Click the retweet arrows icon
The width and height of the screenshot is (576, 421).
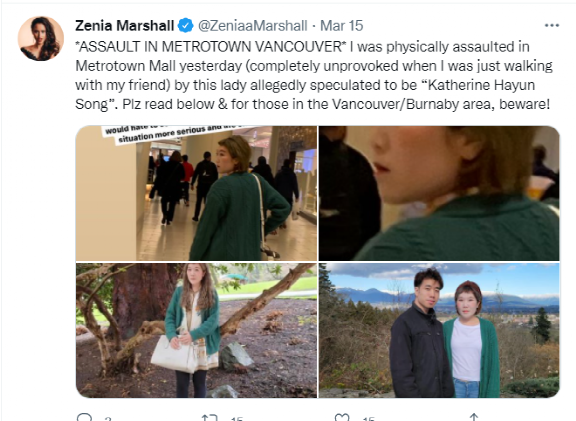210,418
